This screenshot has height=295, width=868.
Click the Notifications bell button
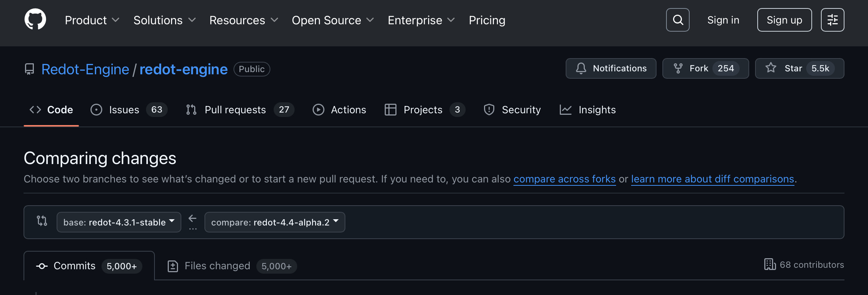[x=611, y=68]
